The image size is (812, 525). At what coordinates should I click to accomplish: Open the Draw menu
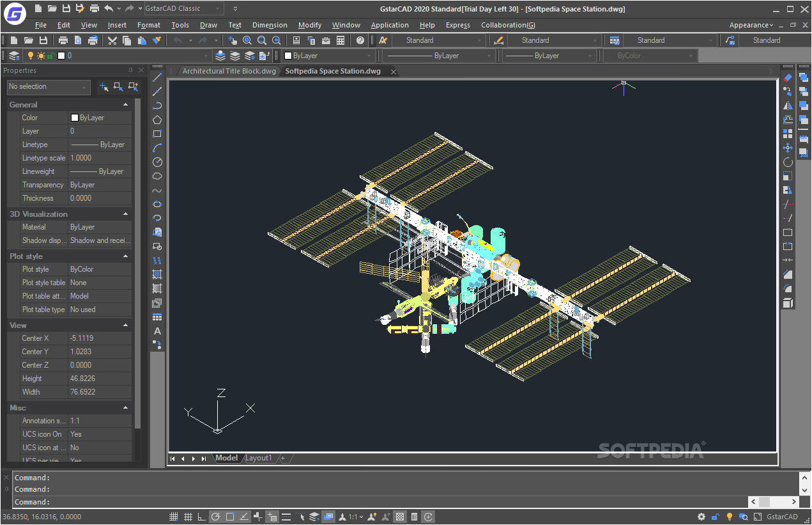coord(208,25)
